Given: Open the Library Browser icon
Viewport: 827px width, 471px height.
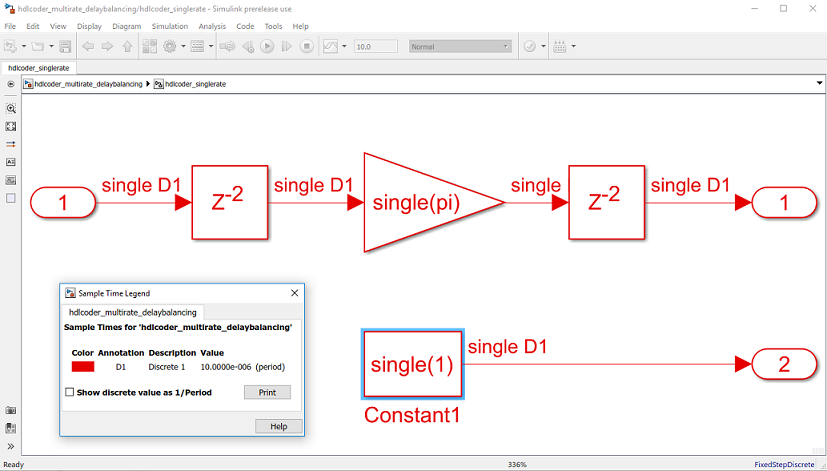Looking at the screenshot, I should click(149, 46).
